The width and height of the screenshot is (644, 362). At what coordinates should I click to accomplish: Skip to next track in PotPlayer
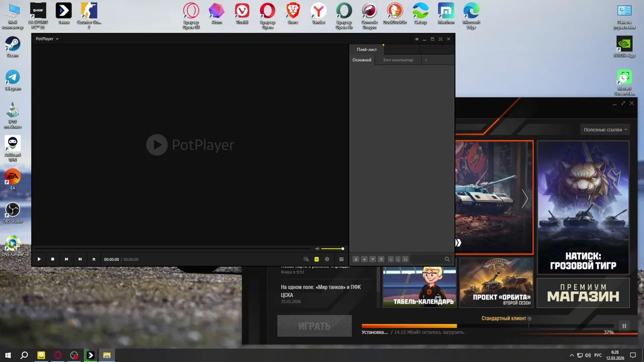point(80,259)
